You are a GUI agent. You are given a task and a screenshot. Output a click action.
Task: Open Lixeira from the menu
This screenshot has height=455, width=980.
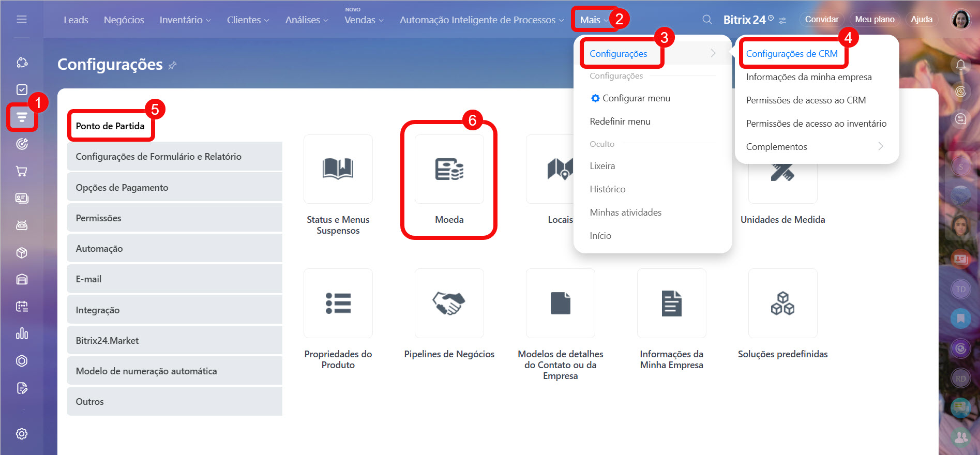click(602, 165)
